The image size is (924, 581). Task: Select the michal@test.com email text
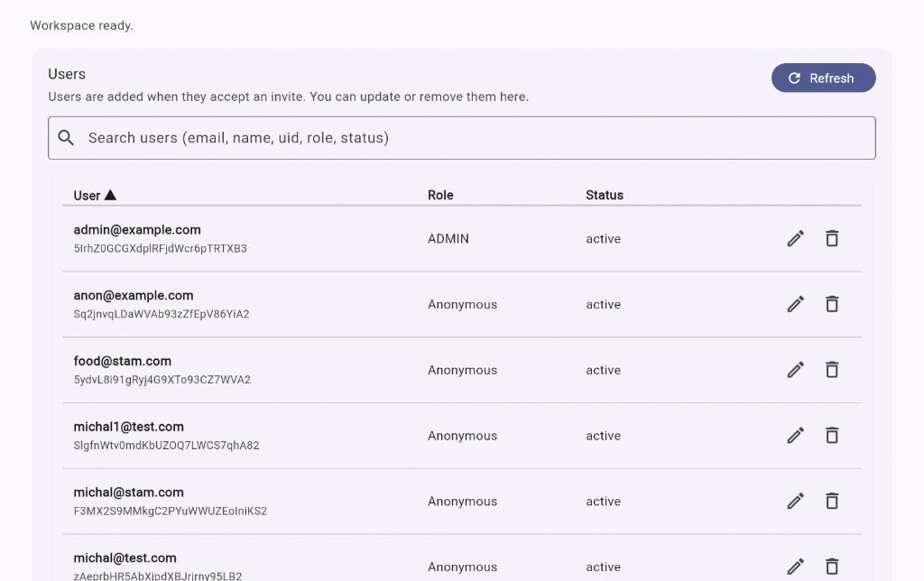click(x=125, y=558)
